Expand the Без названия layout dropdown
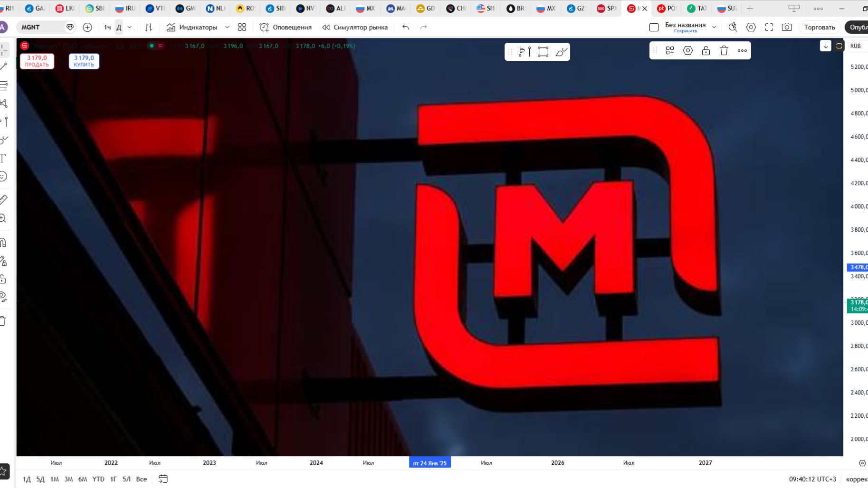Screen dimensions: 868x488 714,27
